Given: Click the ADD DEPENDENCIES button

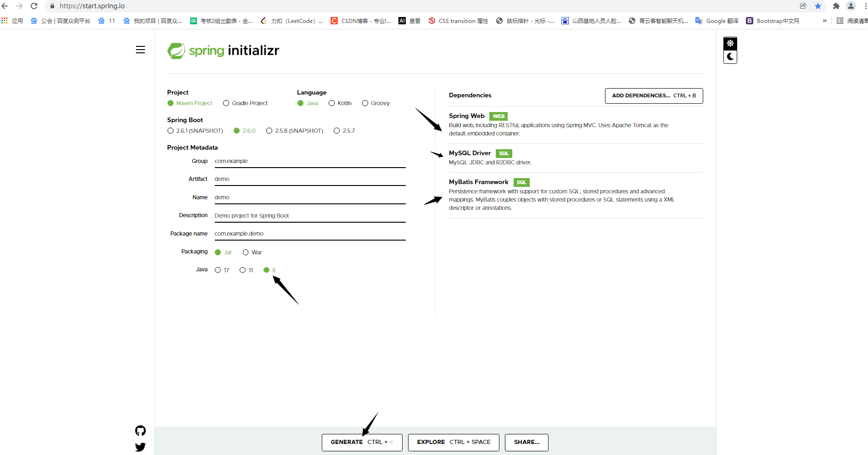Looking at the screenshot, I should click(x=654, y=96).
